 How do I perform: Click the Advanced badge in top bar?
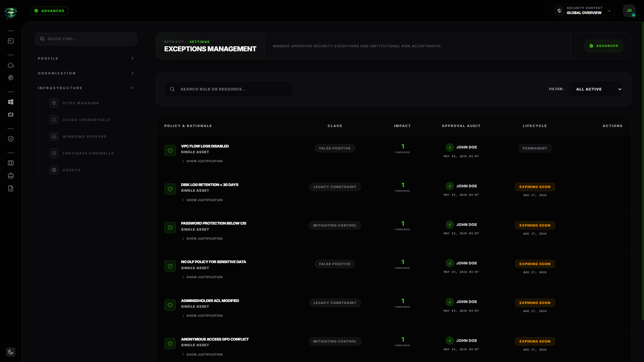(49, 11)
